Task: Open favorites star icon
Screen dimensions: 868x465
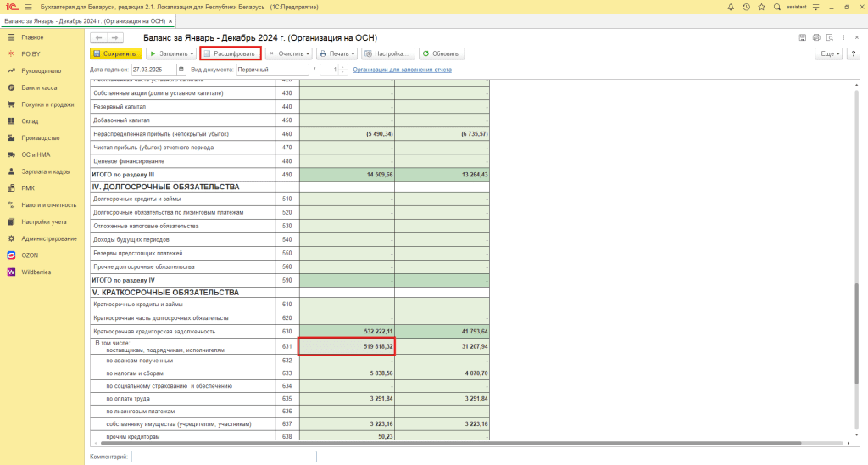Action: click(762, 7)
